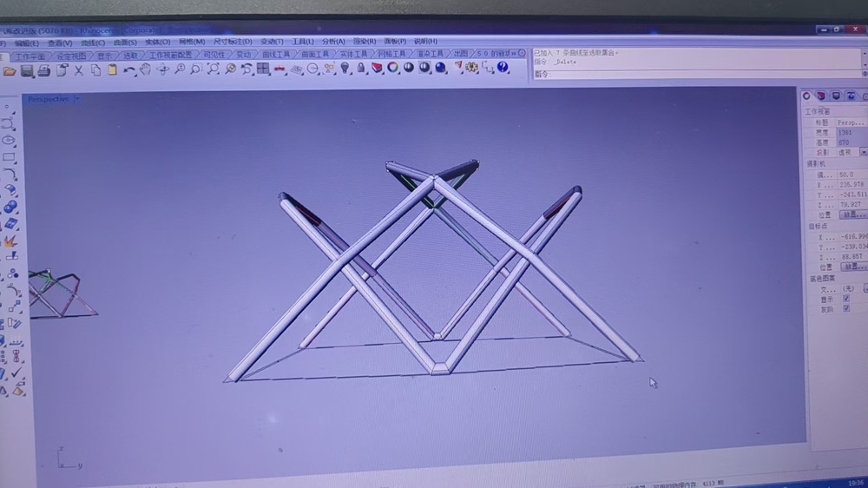Switch to the 曲线工具 toolbar tab
The width and height of the screenshot is (868, 488).
pyautogui.click(x=276, y=55)
